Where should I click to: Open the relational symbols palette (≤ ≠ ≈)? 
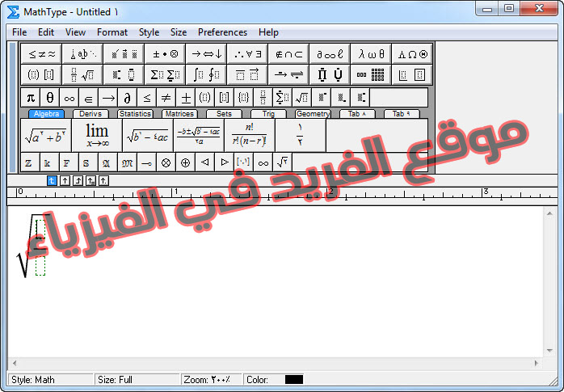[41, 54]
